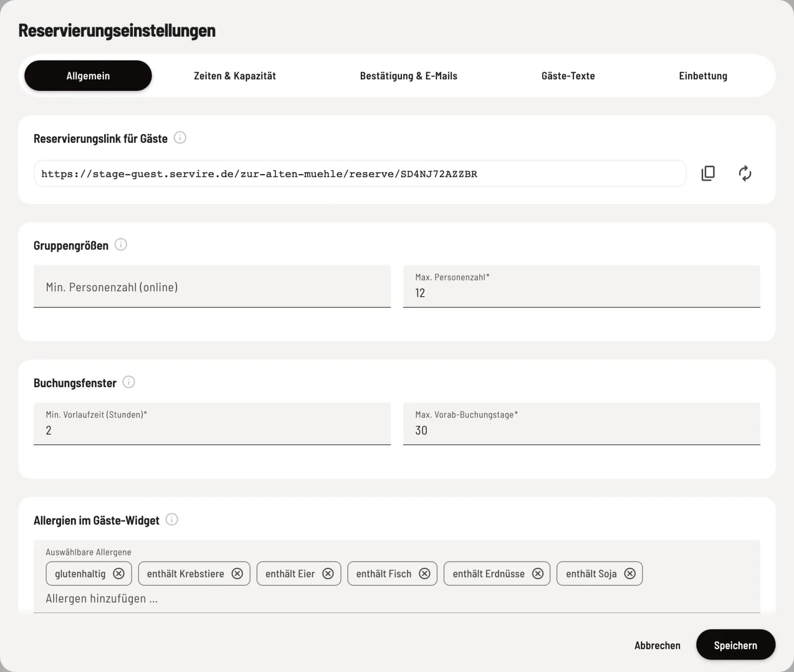Copy the reservation link to clipboard
The width and height of the screenshot is (794, 672).
708,173
